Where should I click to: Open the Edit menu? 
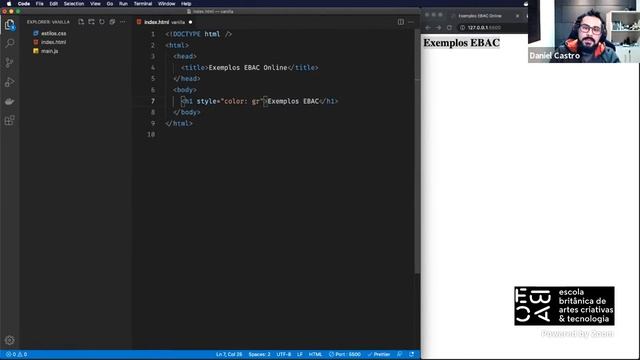(x=53, y=4)
